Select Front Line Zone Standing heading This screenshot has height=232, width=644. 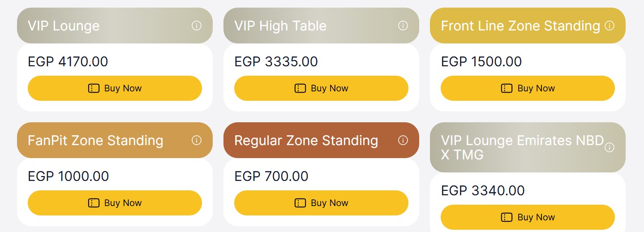tap(520, 26)
